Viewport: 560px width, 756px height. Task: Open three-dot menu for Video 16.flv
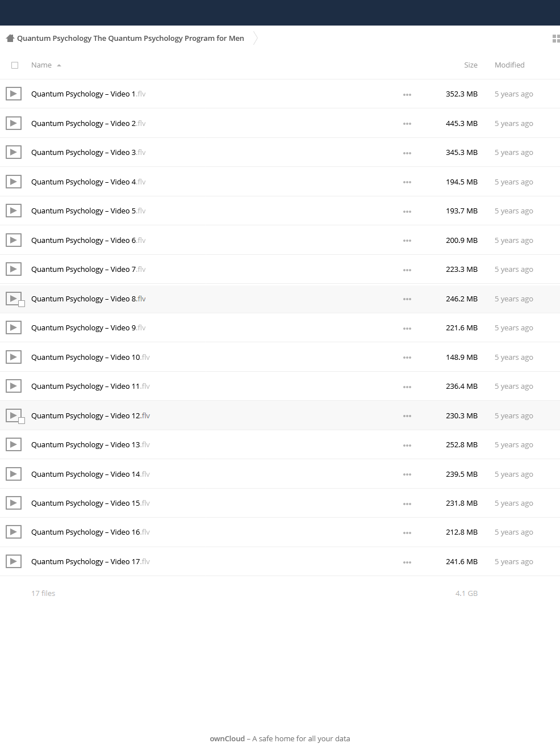click(x=407, y=532)
